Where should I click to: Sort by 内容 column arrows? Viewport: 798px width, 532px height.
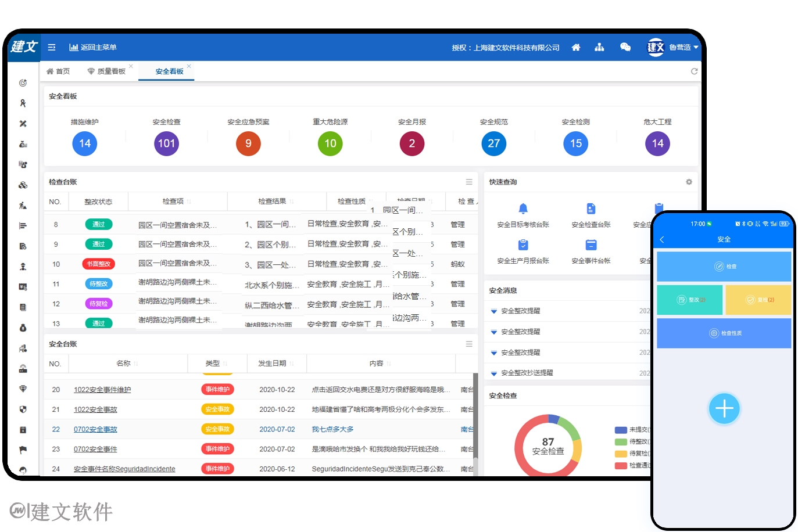[388, 364]
